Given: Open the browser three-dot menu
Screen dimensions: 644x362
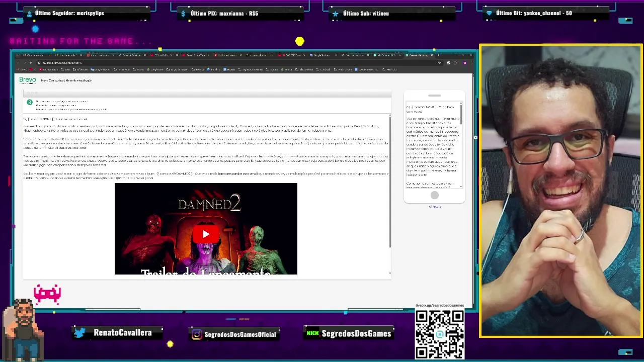Looking at the screenshot, I should 471,63.
